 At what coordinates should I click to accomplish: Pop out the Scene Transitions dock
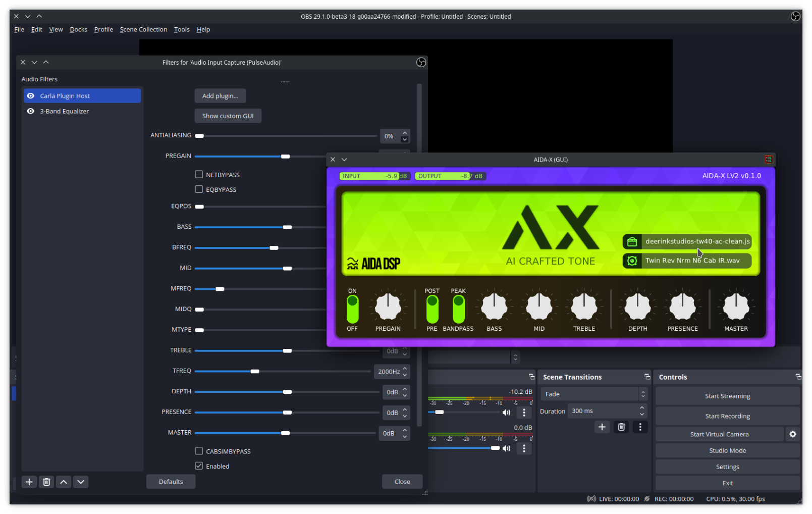coord(647,377)
